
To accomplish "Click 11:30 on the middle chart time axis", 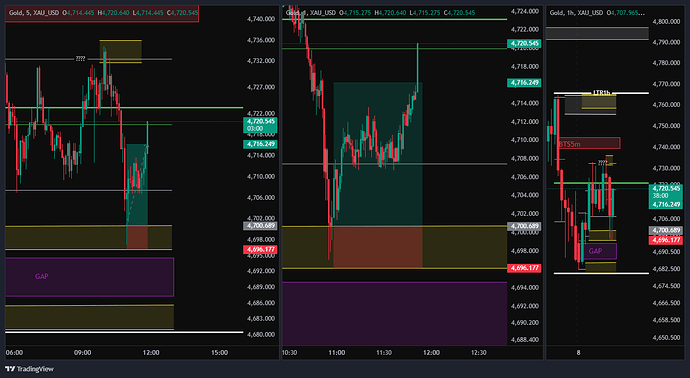I will (384, 352).
